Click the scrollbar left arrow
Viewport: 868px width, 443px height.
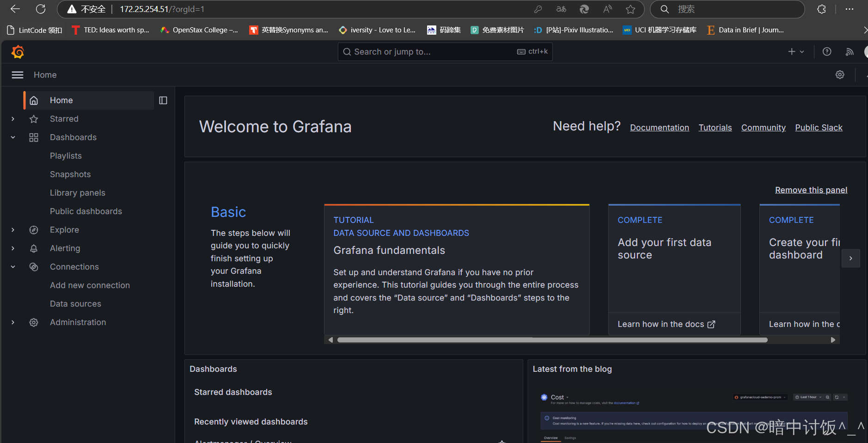click(330, 340)
